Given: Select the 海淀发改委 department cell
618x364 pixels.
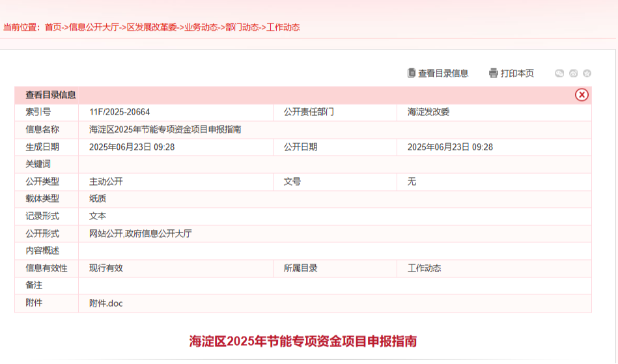Looking at the screenshot, I should 428,112.
